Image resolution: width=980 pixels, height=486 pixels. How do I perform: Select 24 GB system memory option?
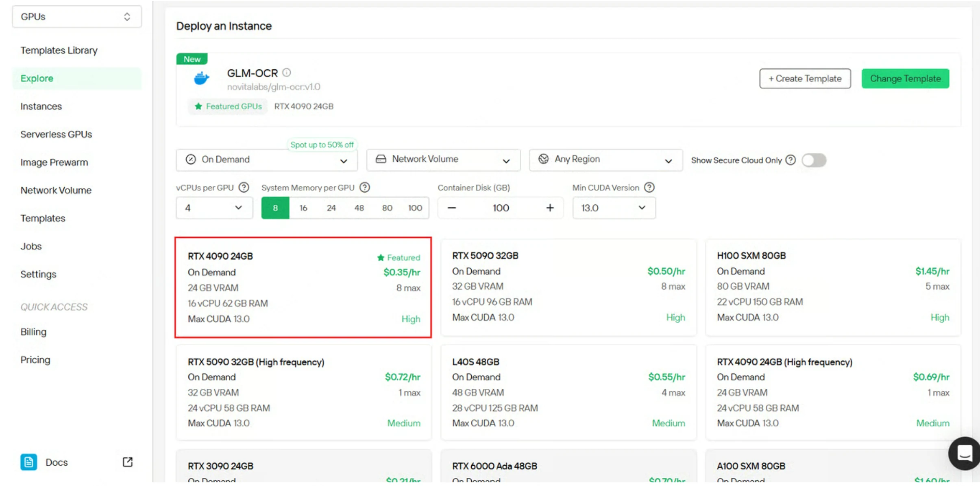tap(331, 208)
